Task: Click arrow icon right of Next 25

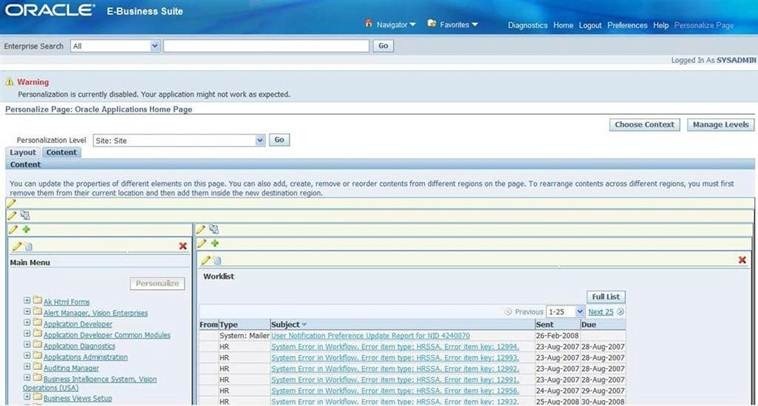Action: [x=621, y=312]
